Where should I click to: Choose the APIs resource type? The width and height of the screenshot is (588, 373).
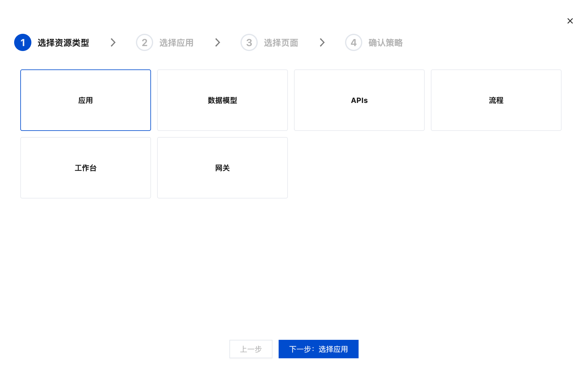tap(359, 100)
